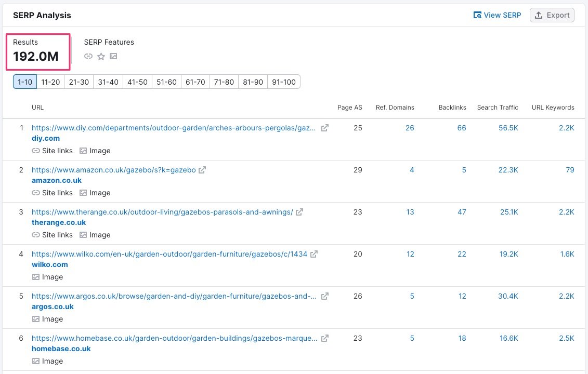The height and width of the screenshot is (374, 588).
Task: Click Ref. Domains value 13 for therange.co.uk
Action: point(410,212)
